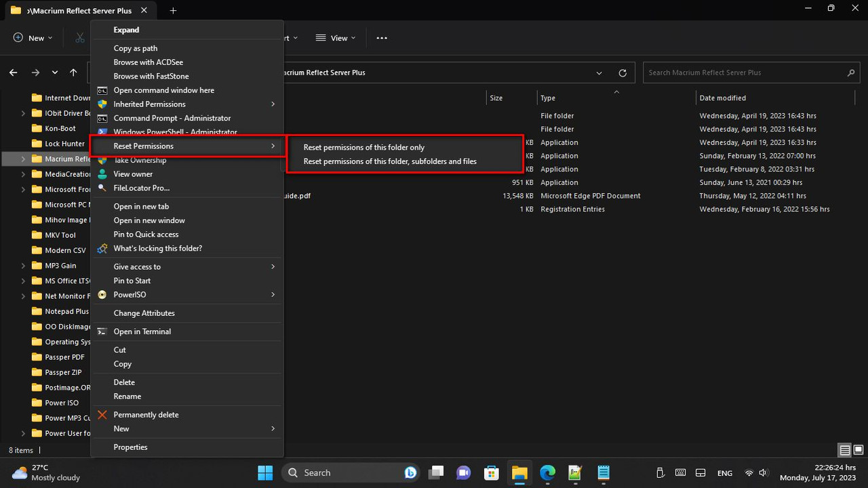Click Permanently delete in context menu
This screenshot has height=488, width=868.
146,414
